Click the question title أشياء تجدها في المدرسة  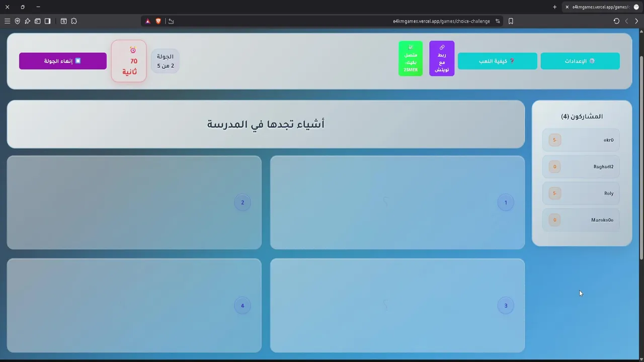(266, 124)
